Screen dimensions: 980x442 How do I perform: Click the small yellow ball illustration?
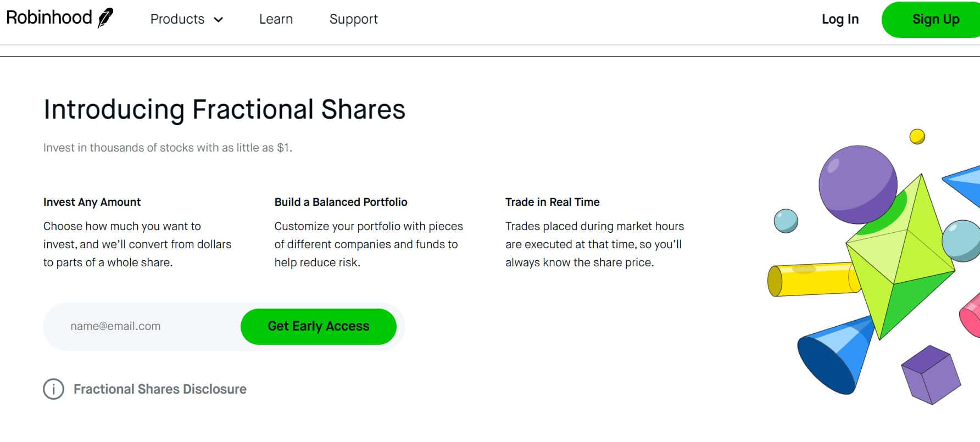[x=917, y=136]
